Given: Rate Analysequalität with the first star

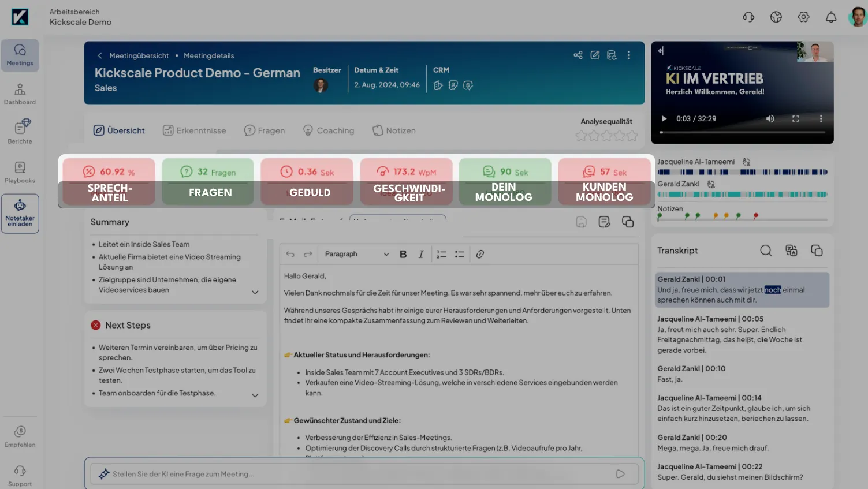Looking at the screenshot, I should click(x=581, y=136).
